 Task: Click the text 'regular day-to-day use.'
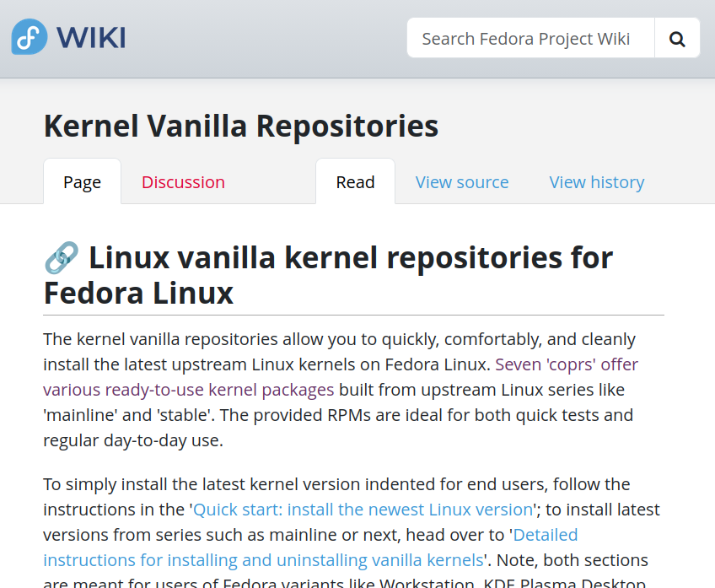point(133,440)
